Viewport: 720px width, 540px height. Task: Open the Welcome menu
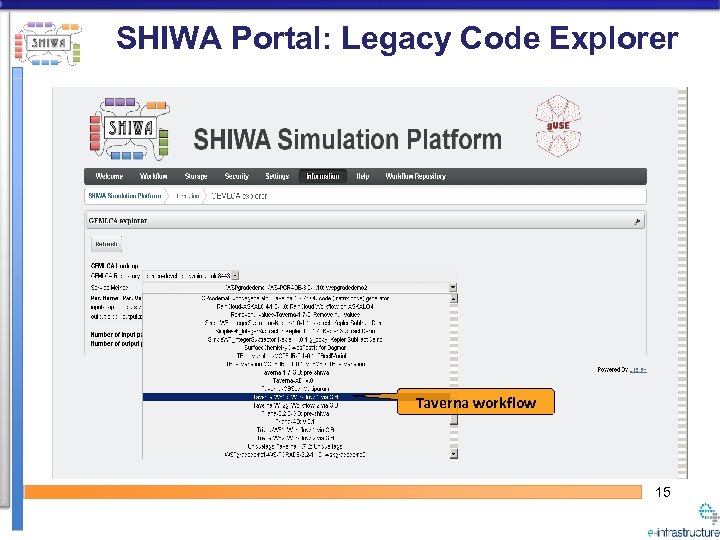(x=109, y=176)
